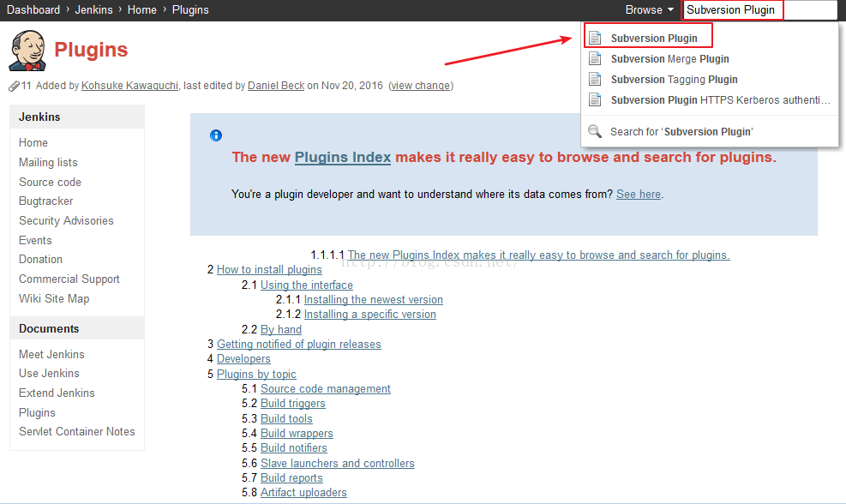This screenshot has height=504, width=846.
Task: Open Kohsuke Kawaguchi author link
Action: 129,85
